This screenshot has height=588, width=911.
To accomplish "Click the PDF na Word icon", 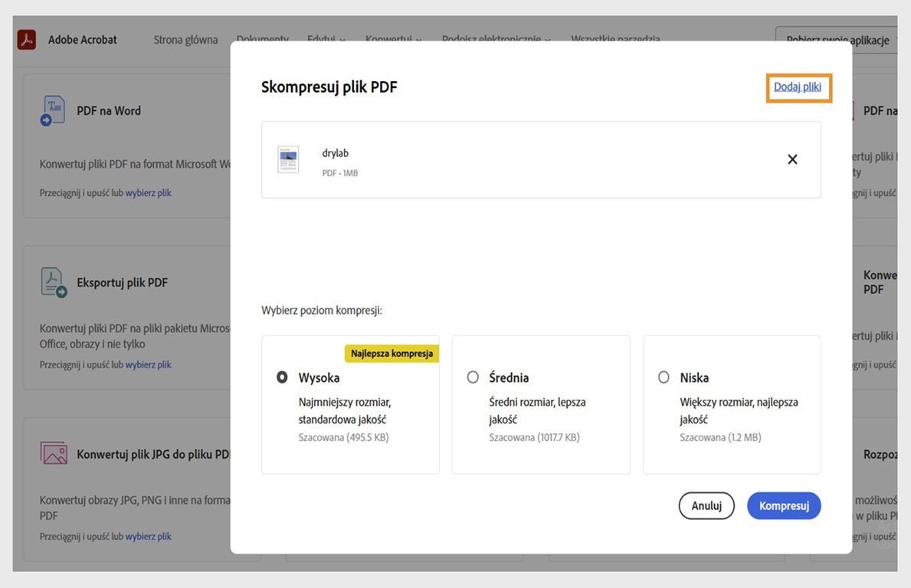I will [53, 110].
